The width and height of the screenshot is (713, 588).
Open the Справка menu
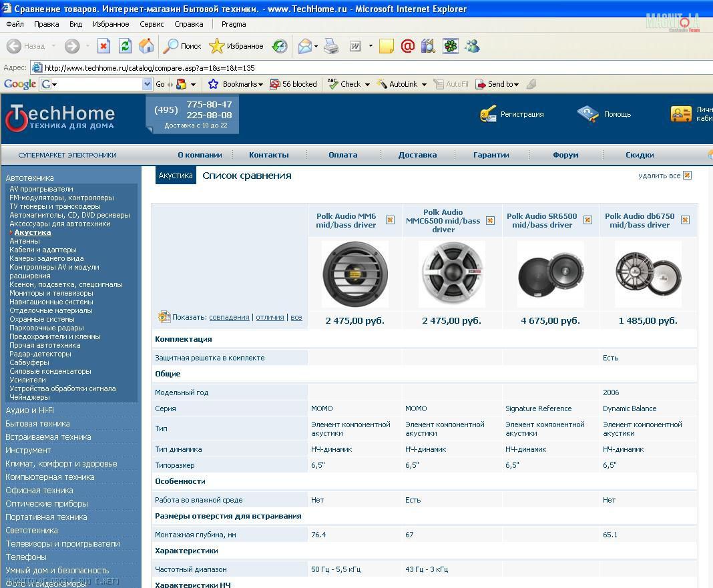tap(189, 24)
